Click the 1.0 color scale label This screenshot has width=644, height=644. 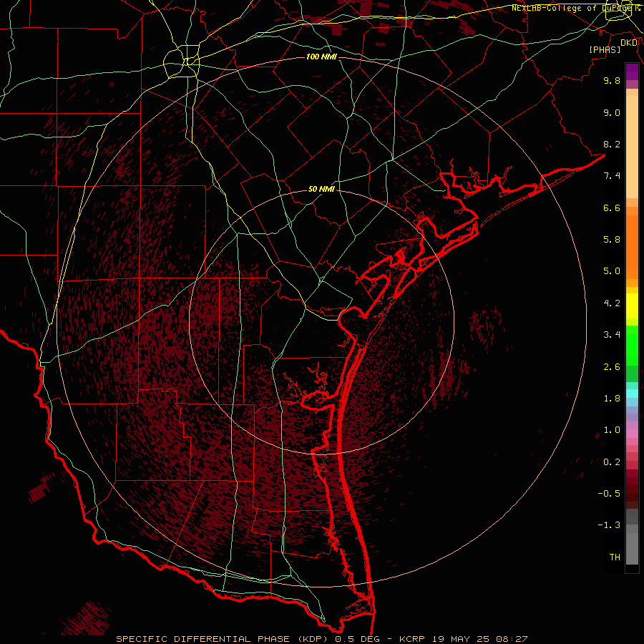[x=612, y=430]
